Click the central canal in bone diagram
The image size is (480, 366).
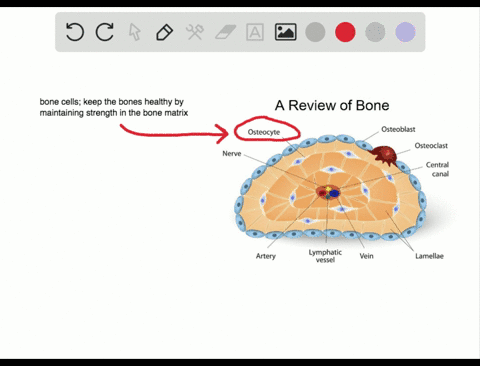click(x=328, y=192)
